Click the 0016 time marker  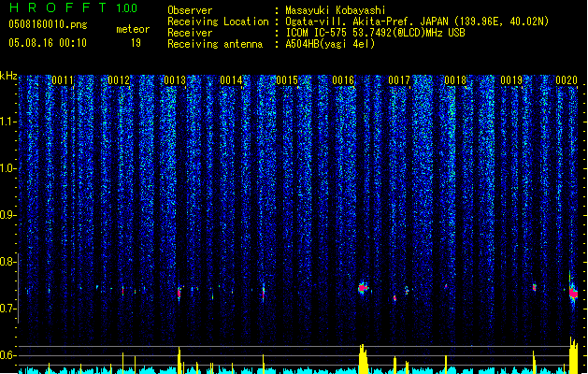pyautogui.click(x=343, y=80)
